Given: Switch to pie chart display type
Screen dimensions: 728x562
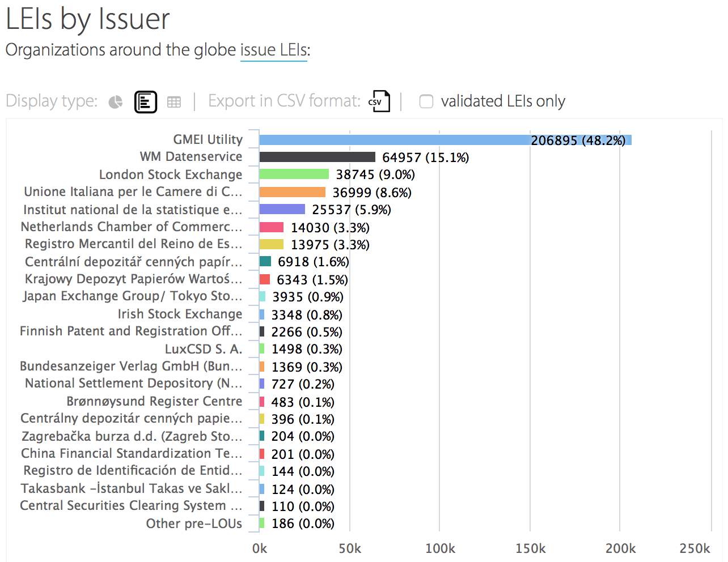Looking at the screenshot, I should point(116,102).
